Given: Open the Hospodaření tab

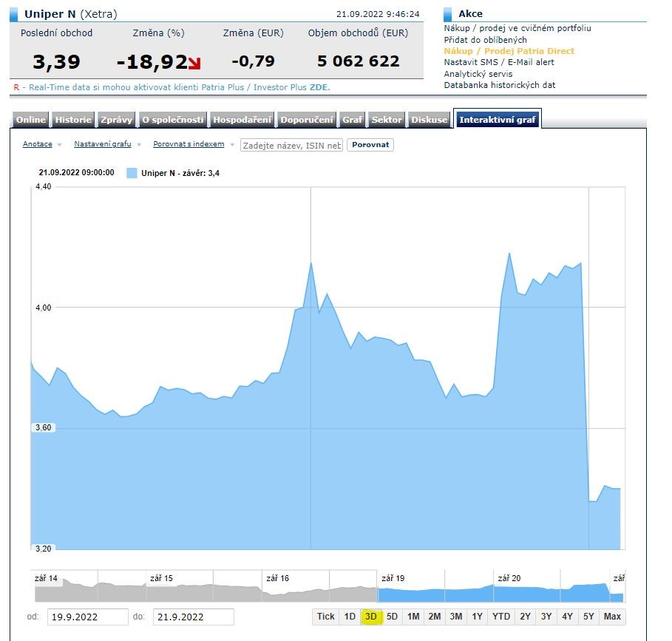Looking at the screenshot, I should (x=243, y=120).
